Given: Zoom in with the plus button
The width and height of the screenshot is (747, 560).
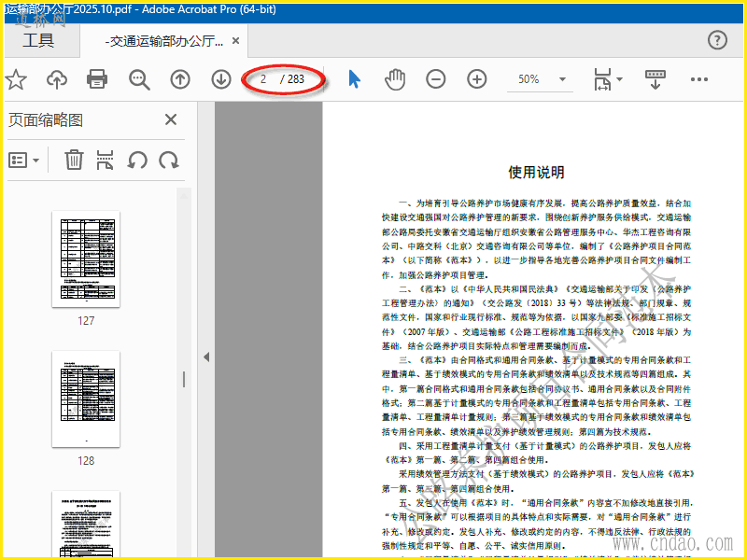Looking at the screenshot, I should (x=477, y=79).
